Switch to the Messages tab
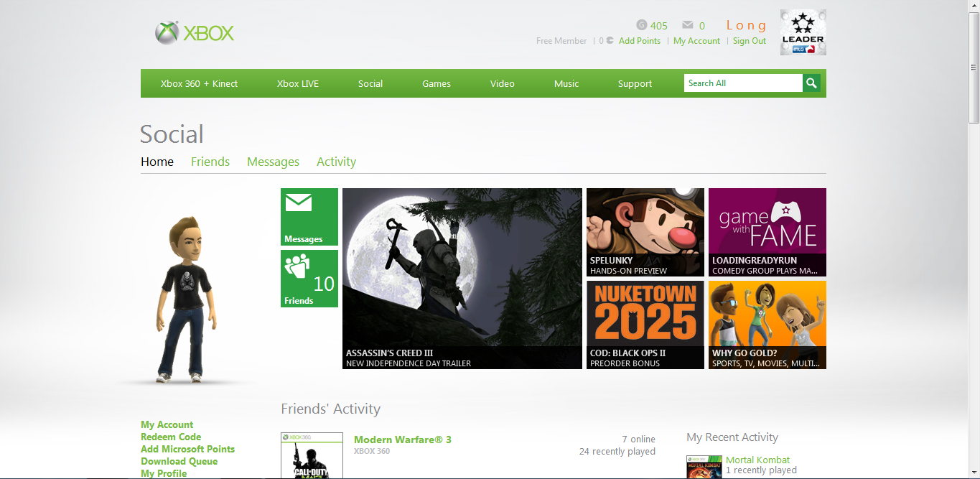The image size is (980, 479). tap(273, 162)
